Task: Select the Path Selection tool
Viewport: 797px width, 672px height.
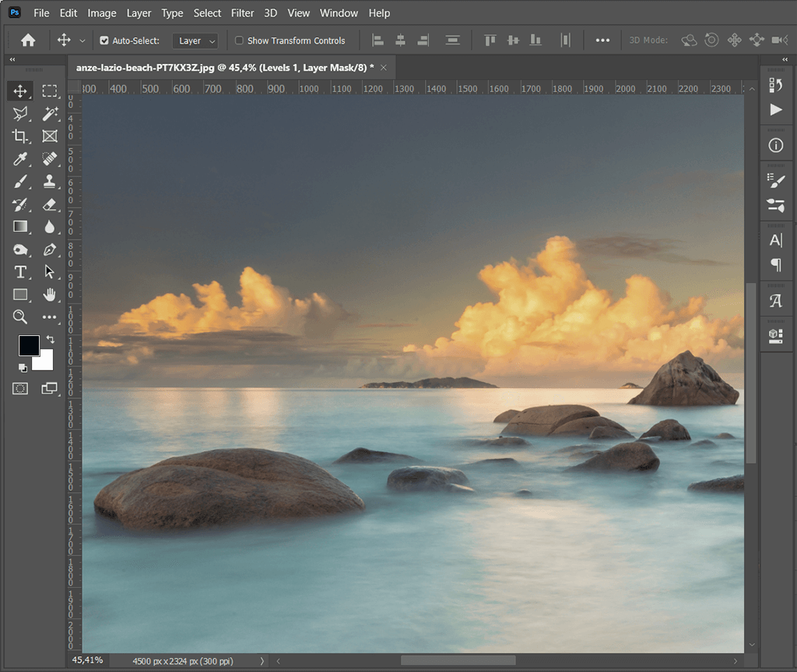Action: pyautogui.click(x=49, y=271)
